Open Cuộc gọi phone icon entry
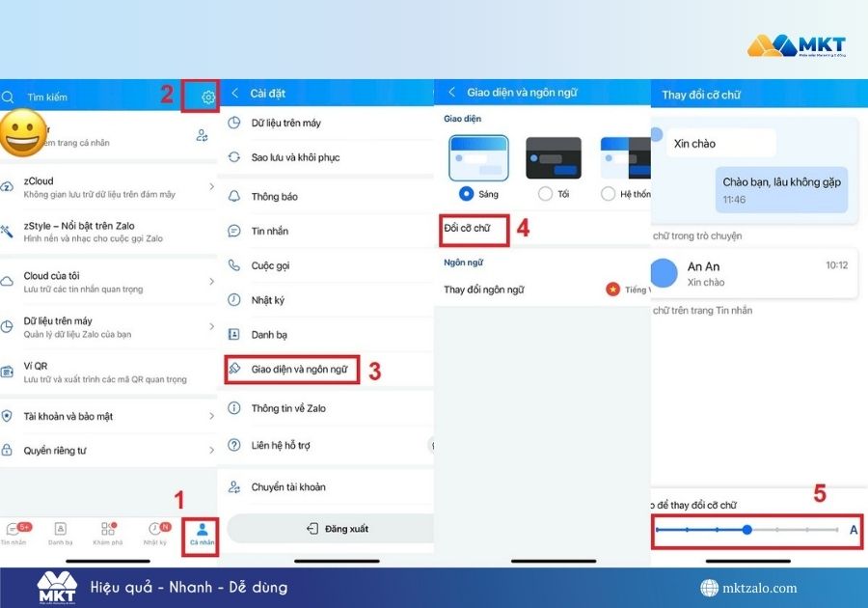868x608 pixels. tap(233, 265)
